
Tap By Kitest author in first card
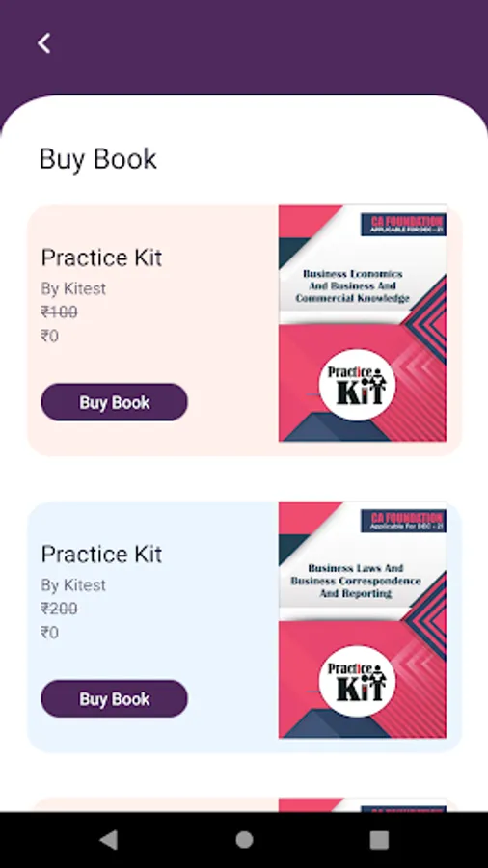[73, 288]
